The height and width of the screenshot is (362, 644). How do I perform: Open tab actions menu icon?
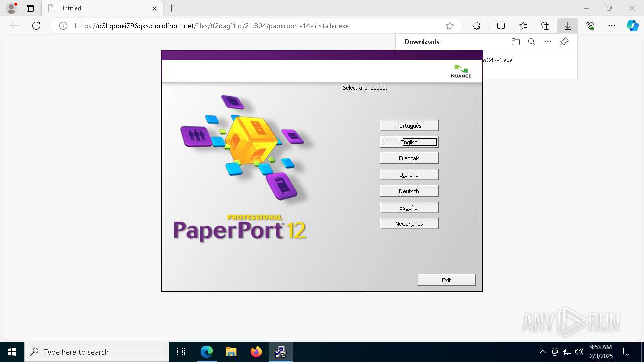pos(30,8)
